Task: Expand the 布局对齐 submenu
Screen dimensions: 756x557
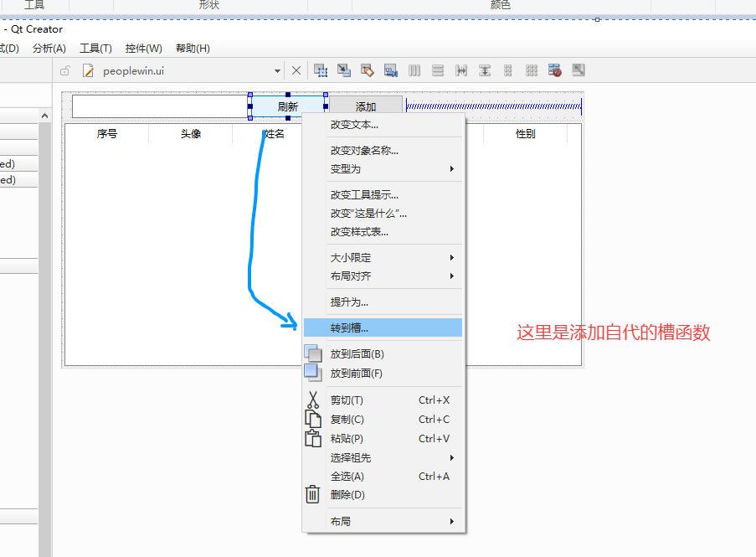Action: coord(383,276)
